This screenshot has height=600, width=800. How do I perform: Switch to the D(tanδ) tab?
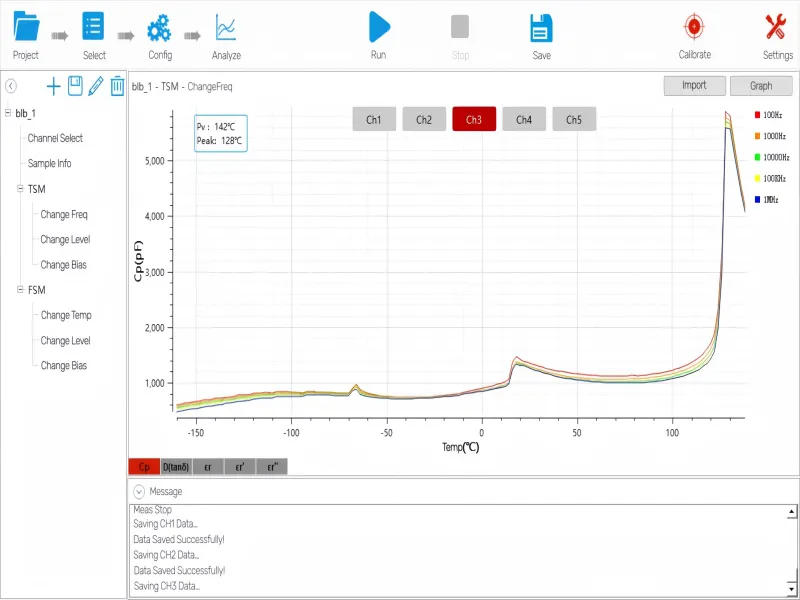[x=176, y=467]
